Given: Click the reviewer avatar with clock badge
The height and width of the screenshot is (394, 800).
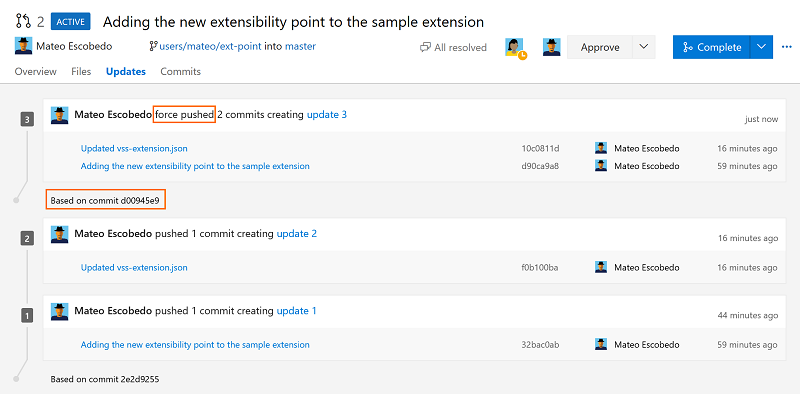Looking at the screenshot, I should tap(515, 48).
